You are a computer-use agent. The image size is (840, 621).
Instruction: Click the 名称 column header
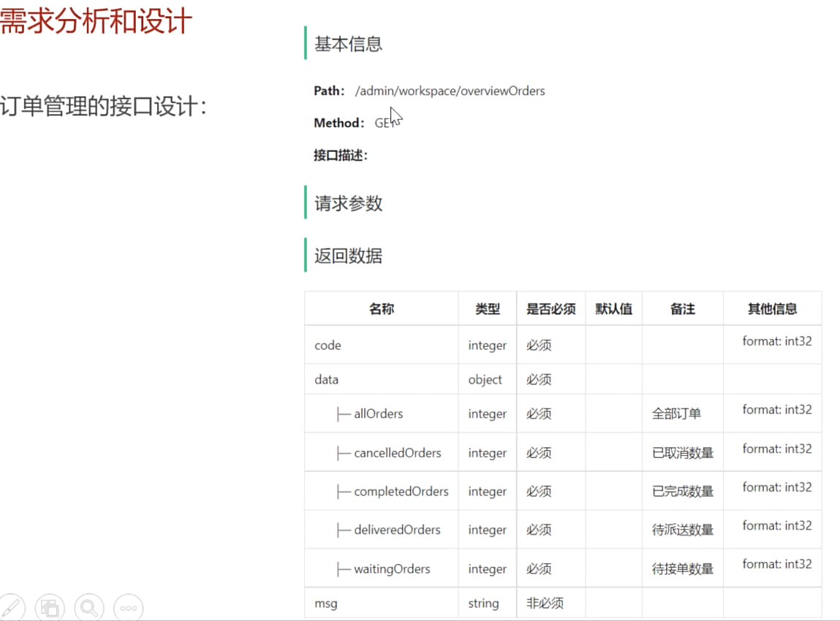click(382, 309)
